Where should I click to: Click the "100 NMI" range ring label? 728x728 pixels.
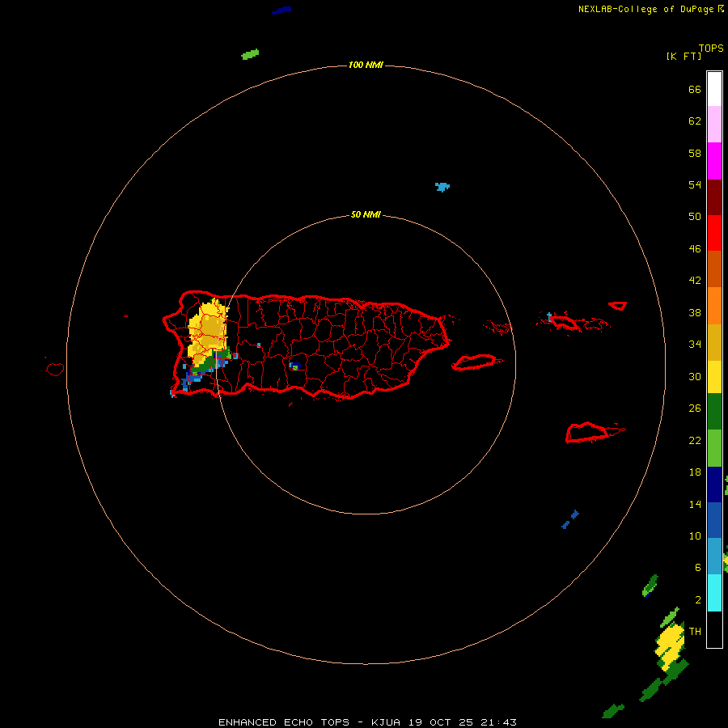366,65
